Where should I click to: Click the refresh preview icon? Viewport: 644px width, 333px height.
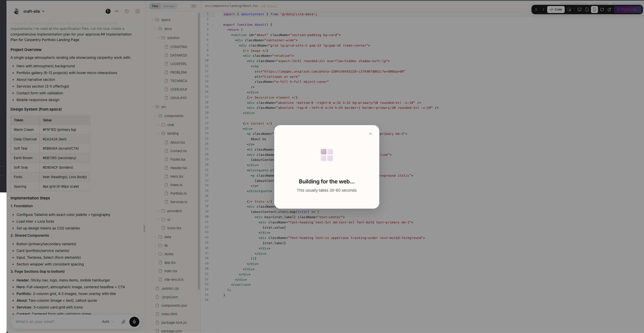click(602, 10)
